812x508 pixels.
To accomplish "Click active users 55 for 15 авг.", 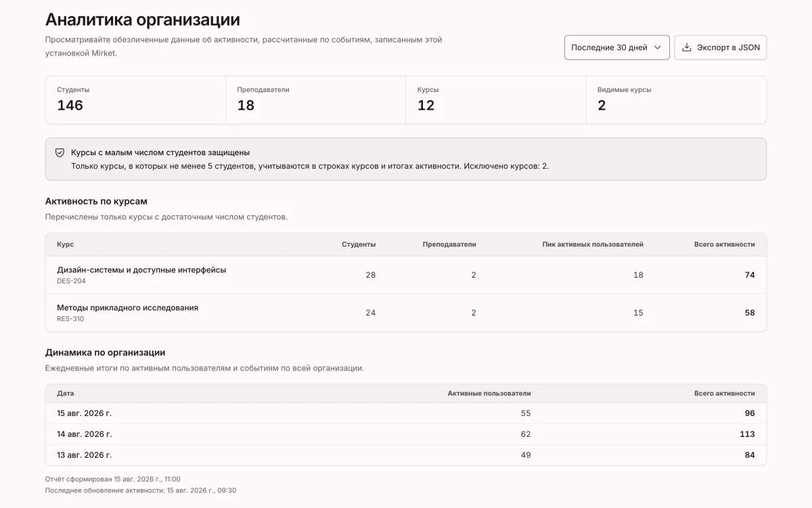I will pos(526,413).
